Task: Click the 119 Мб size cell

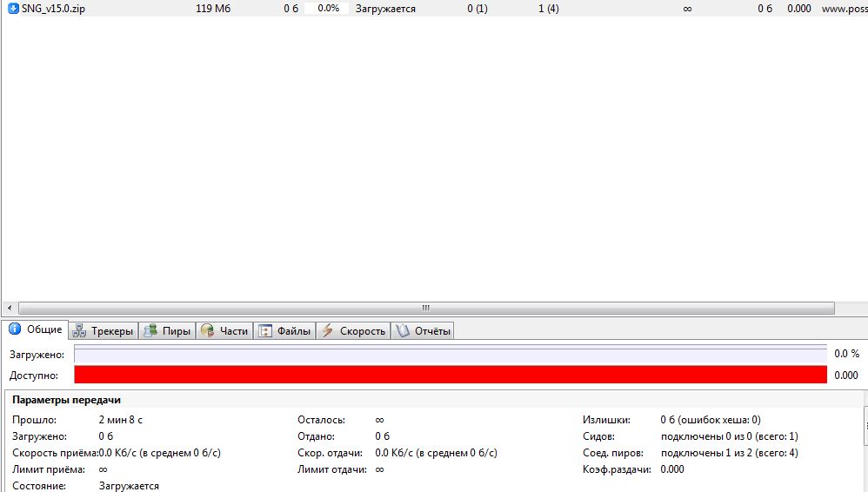Action: (x=213, y=9)
